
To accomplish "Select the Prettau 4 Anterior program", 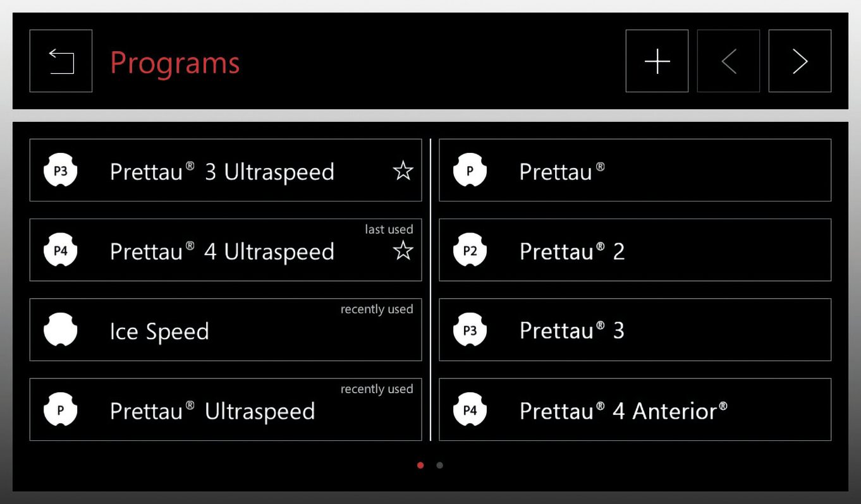I will pyautogui.click(x=623, y=411).
